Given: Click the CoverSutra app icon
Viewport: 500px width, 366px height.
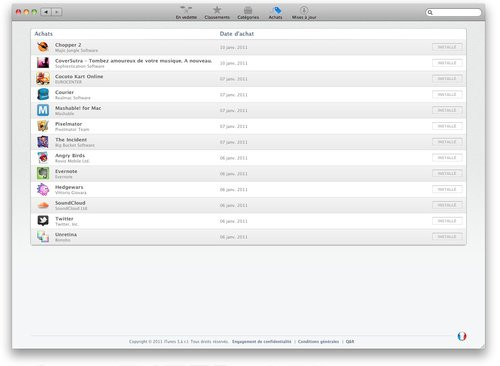Looking at the screenshot, I should point(43,63).
